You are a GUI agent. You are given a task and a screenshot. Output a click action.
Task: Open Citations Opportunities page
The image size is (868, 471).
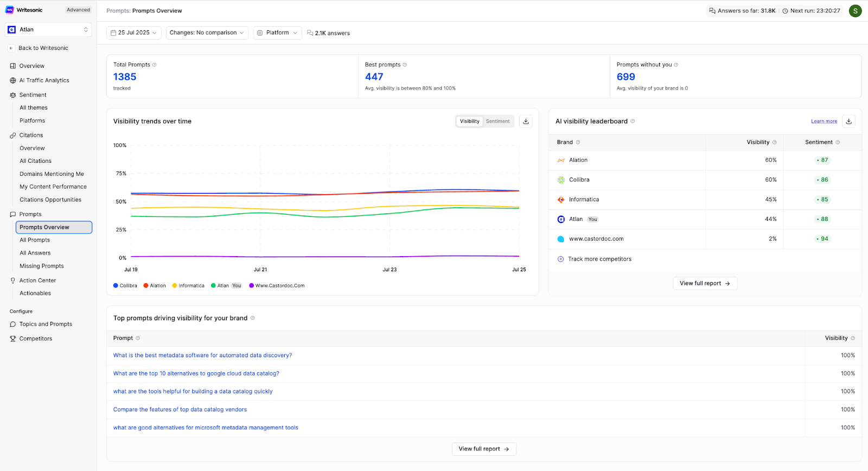click(x=50, y=200)
